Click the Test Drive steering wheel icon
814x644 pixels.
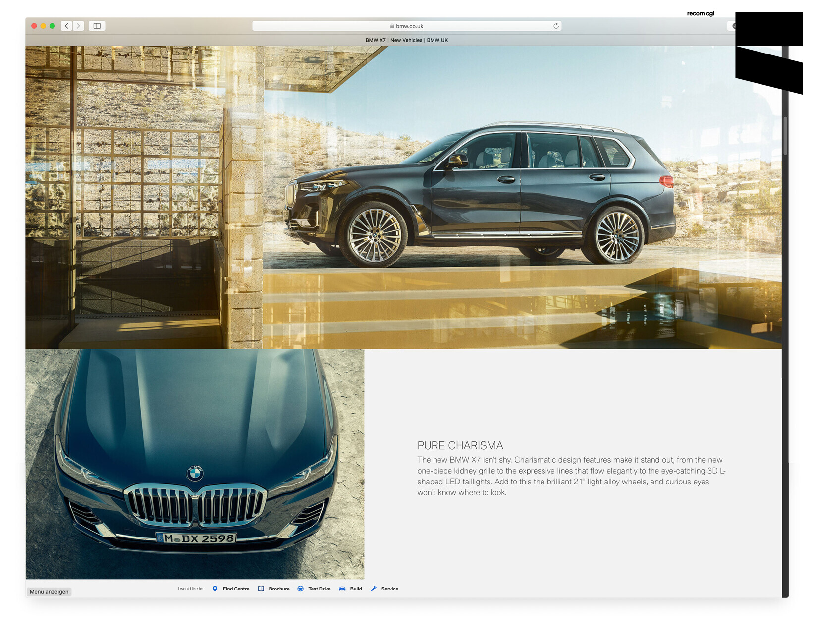(300, 589)
